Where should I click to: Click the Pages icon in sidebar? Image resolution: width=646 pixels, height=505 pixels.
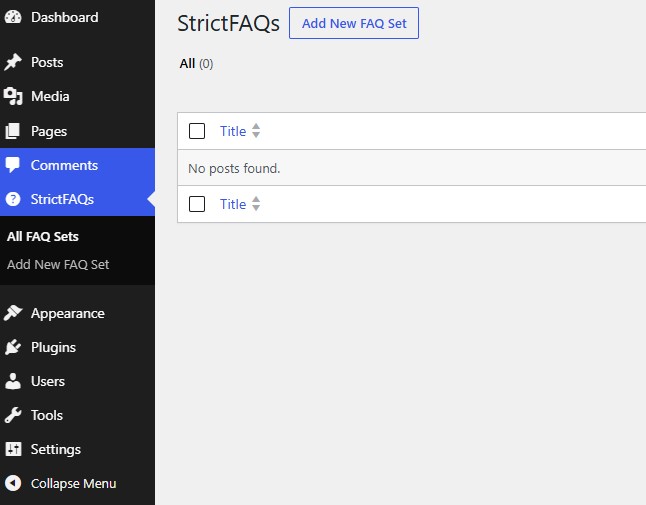[13, 131]
